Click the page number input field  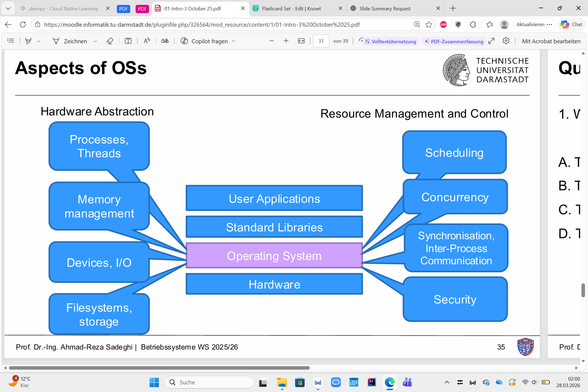(x=321, y=41)
